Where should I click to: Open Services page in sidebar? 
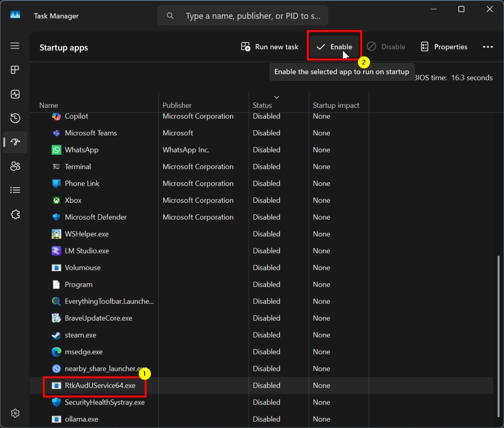point(15,214)
